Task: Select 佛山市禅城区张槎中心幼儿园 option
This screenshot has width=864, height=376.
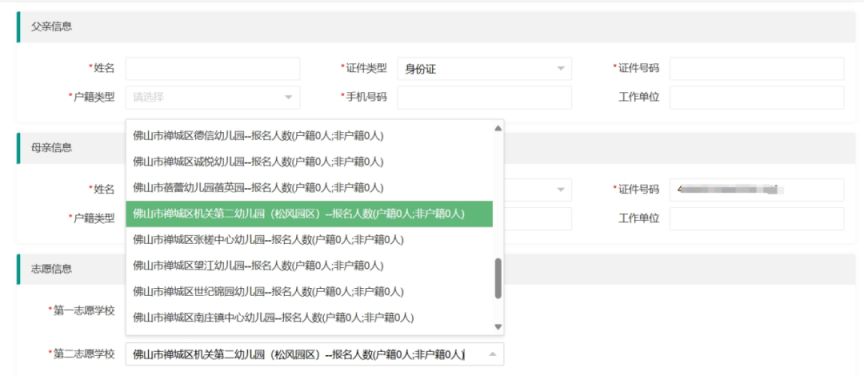Action: click(x=309, y=240)
